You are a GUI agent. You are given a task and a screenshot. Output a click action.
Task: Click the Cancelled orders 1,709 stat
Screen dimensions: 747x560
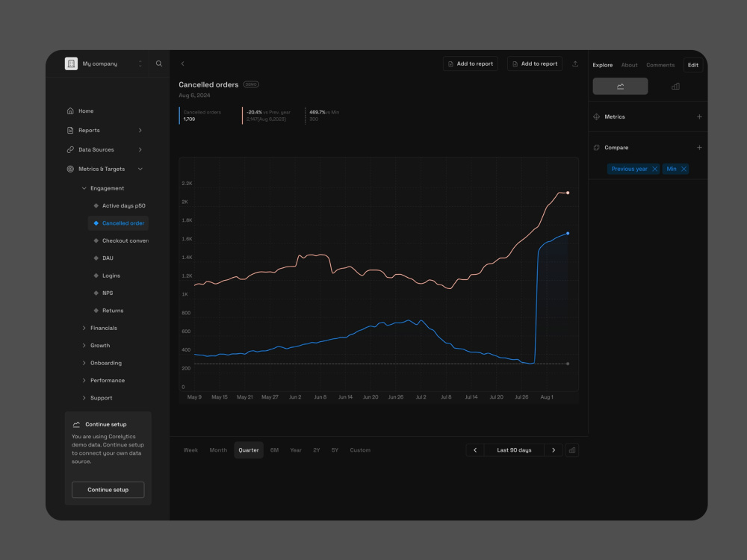[x=202, y=116]
